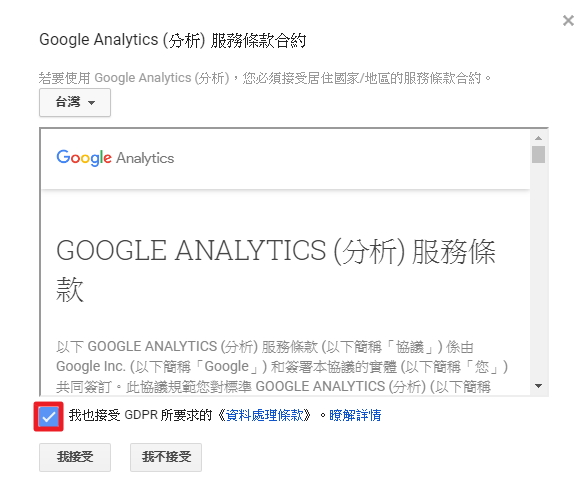Click the terms scrollbar thumb
This screenshot has height=500, width=588.
pyautogui.click(x=538, y=154)
